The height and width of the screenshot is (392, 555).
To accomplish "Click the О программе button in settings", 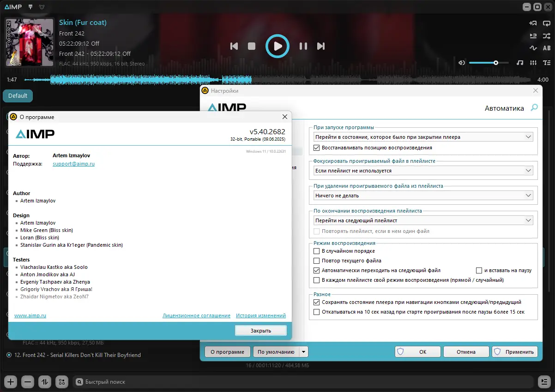I will click(228, 352).
